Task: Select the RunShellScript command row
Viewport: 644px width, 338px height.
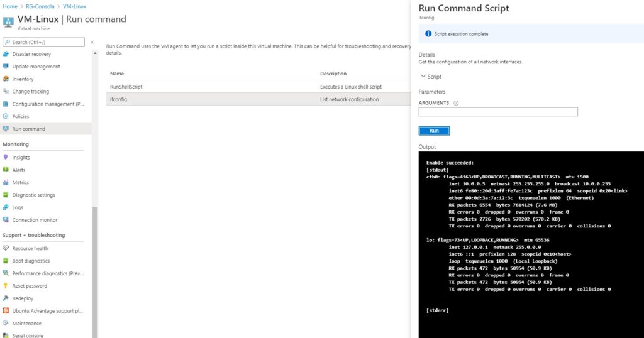Action: pyautogui.click(x=258, y=87)
